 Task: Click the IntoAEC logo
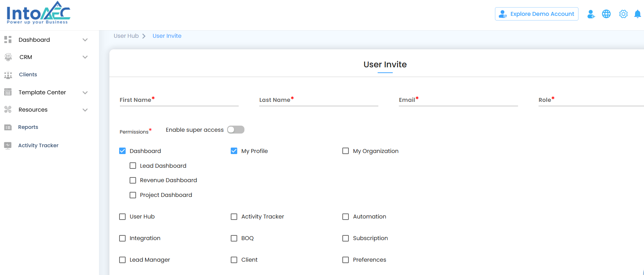click(x=38, y=13)
